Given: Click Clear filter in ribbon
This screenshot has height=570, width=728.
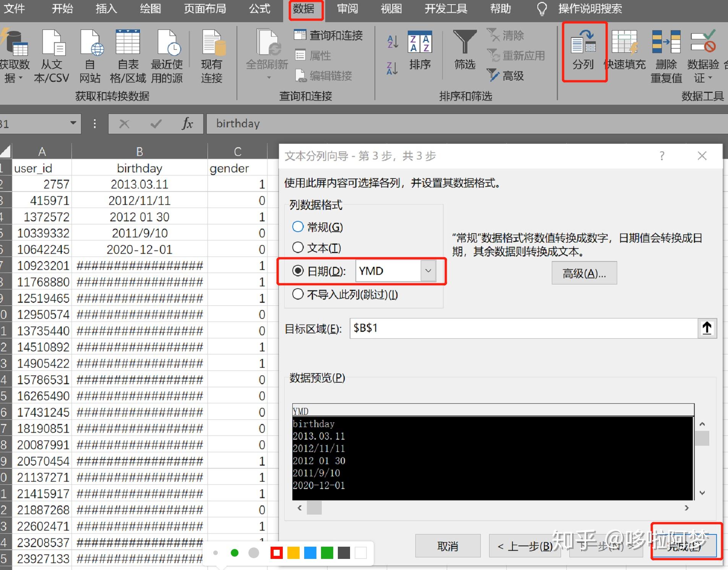Looking at the screenshot, I should point(505,35).
